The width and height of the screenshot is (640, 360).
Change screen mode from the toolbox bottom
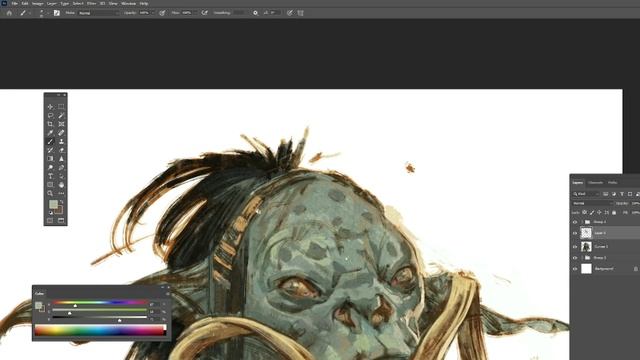coord(61,220)
